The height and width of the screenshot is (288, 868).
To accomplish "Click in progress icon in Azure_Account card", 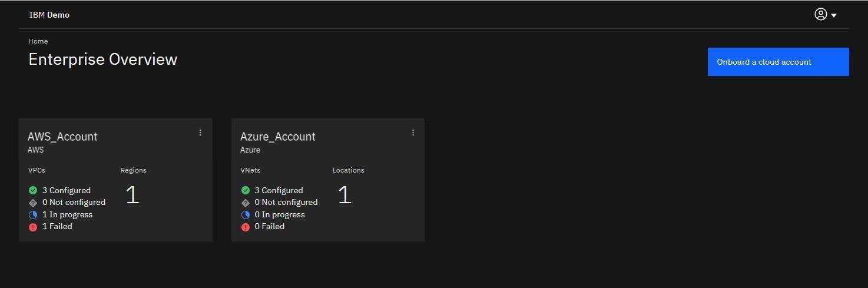I will [246, 214].
